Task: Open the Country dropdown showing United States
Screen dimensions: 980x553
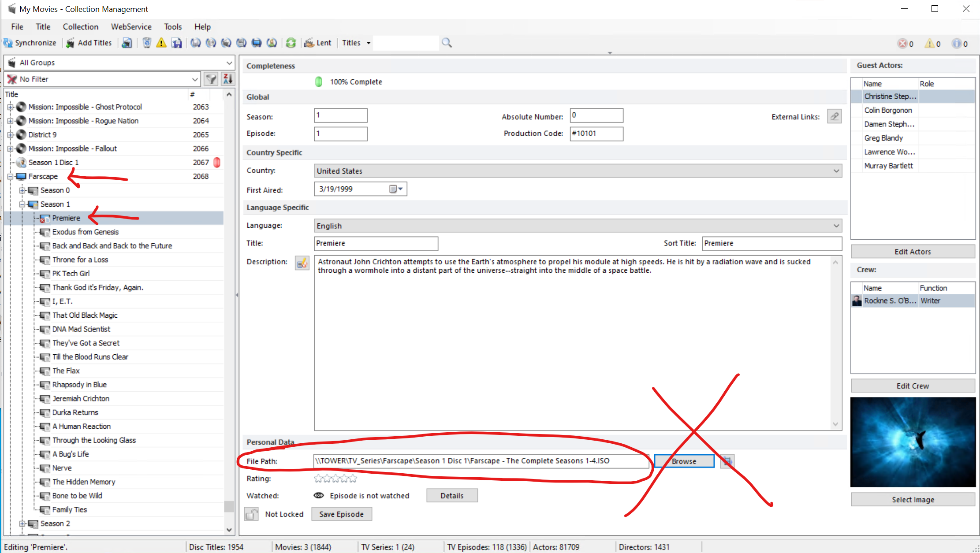Action: click(578, 171)
